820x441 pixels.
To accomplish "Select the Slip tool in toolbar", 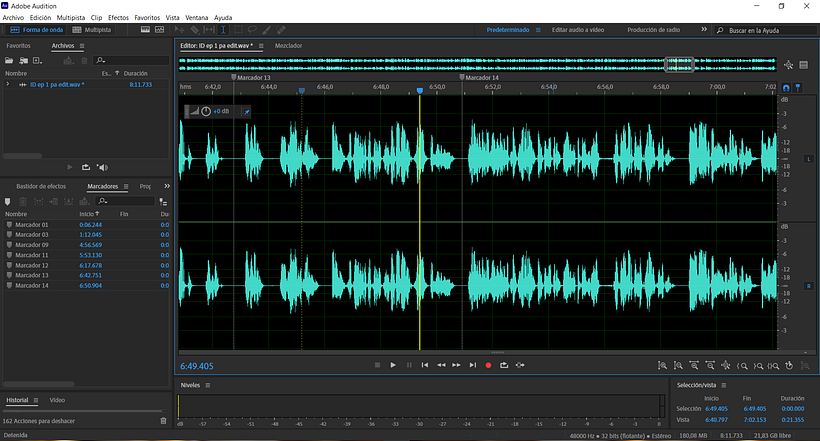I will point(209,30).
